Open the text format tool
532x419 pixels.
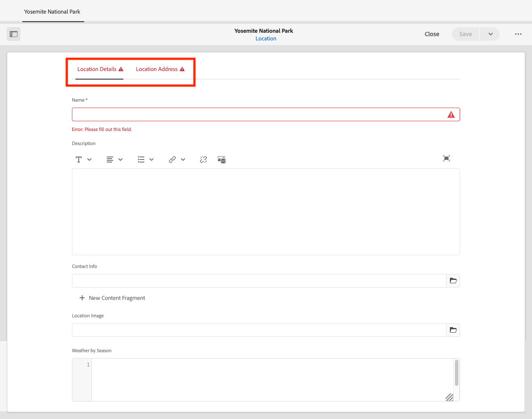(79, 160)
